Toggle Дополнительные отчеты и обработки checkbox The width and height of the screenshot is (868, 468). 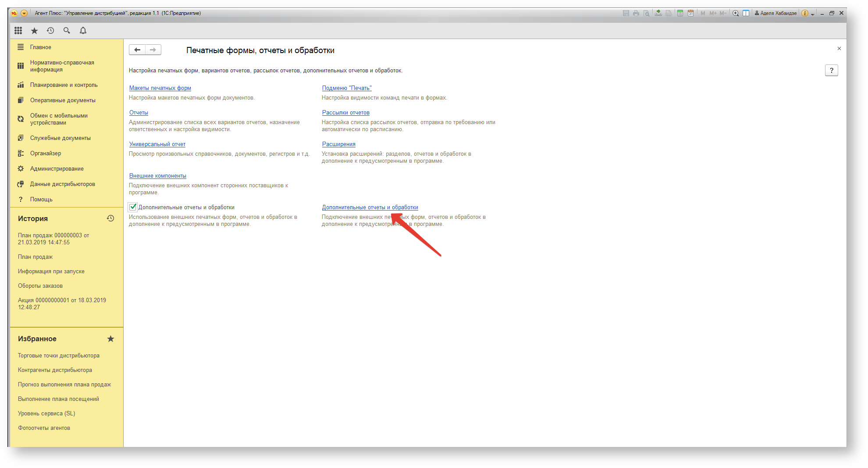click(133, 207)
